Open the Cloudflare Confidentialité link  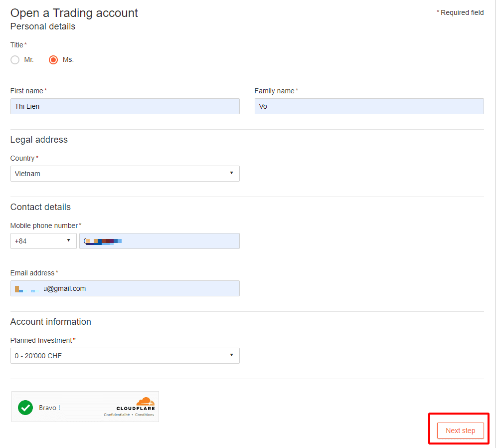(117, 415)
